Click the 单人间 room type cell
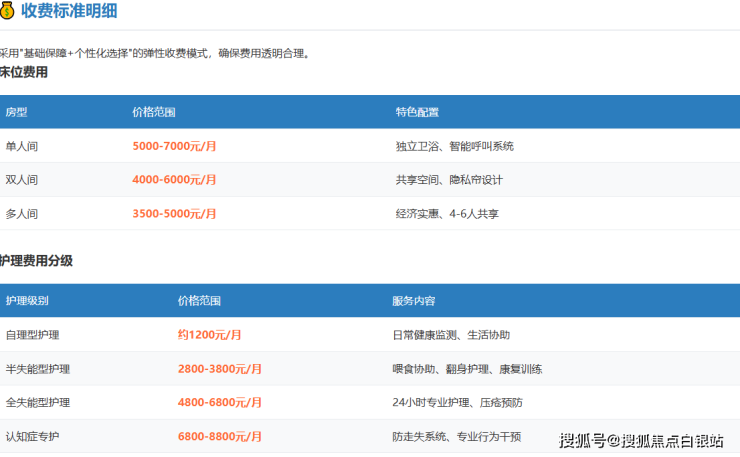The height and width of the screenshot is (457, 740). (x=22, y=146)
